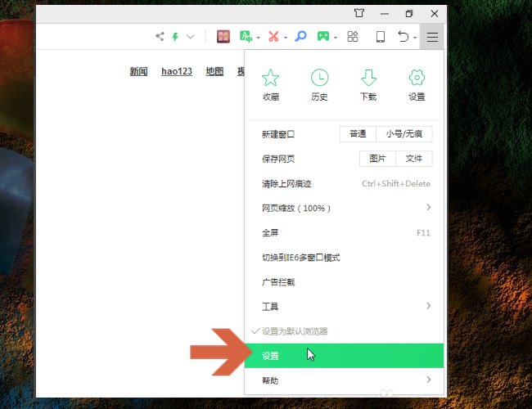Toggle 设置为默认浏览器 checked item
The image size is (532, 409).
click(344, 331)
